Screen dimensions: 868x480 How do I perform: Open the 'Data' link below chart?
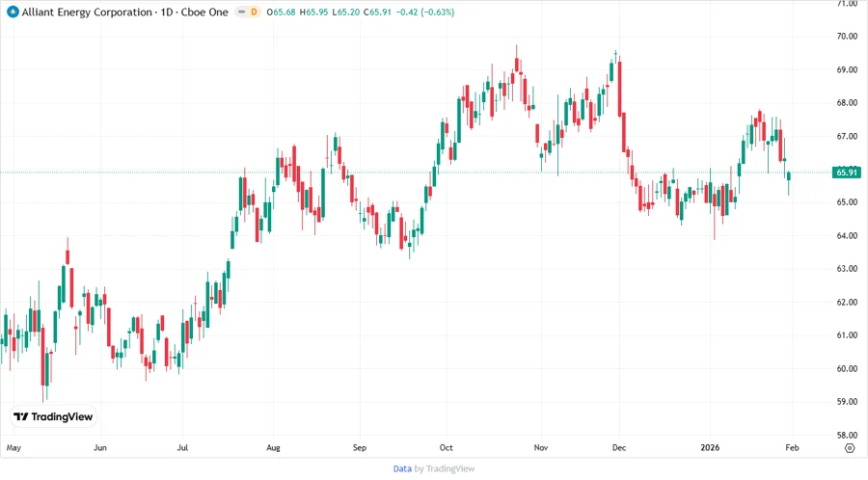402,468
